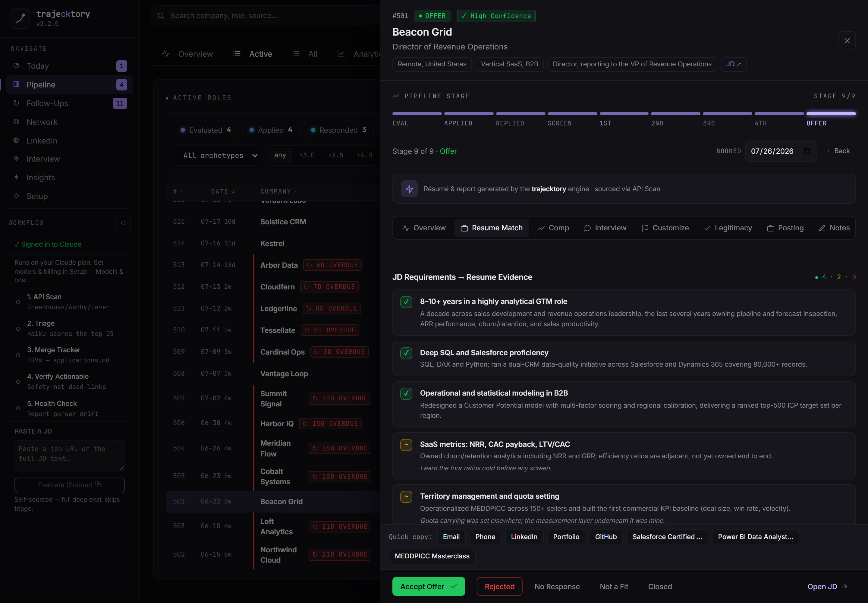The width and height of the screenshot is (868, 603).
Task: Click the Network sidebar icon
Action: (x=16, y=122)
